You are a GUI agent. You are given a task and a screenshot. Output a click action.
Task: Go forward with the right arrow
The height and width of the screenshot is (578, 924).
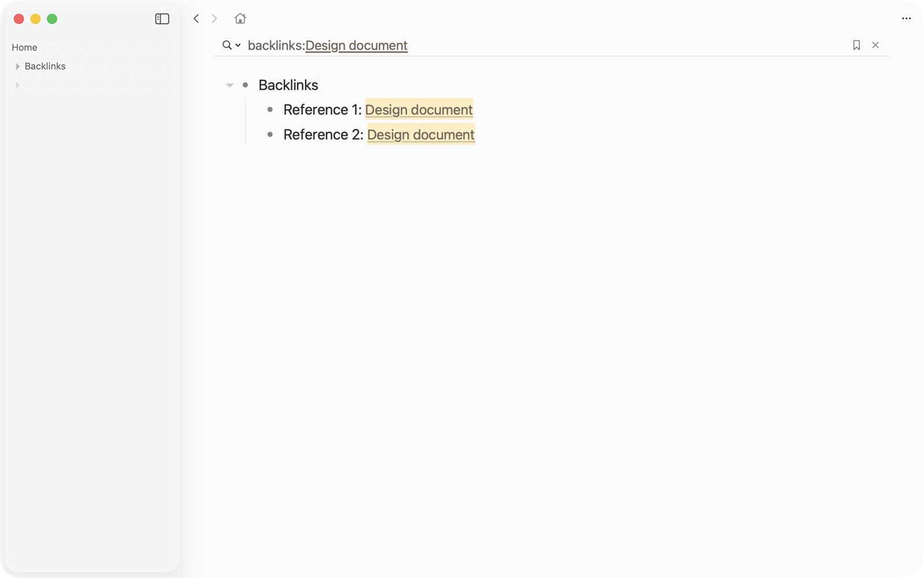point(214,18)
